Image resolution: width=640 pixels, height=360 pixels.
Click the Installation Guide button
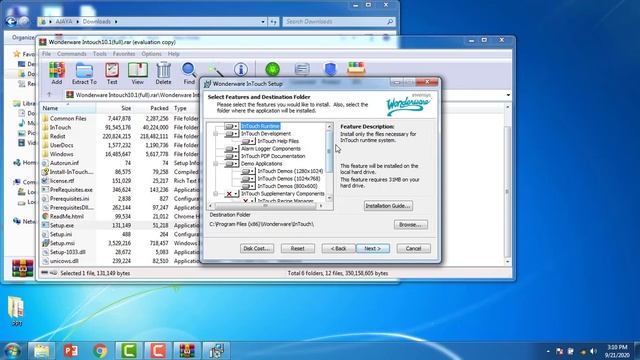click(388, 206)
